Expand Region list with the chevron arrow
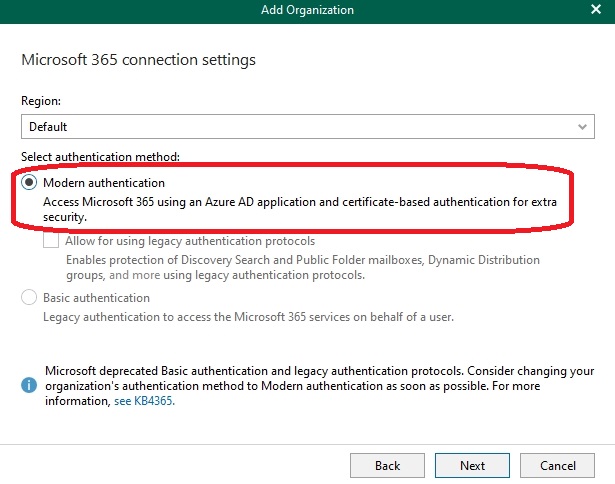This screenshot has height=484, width=615. tap(582, 127)
